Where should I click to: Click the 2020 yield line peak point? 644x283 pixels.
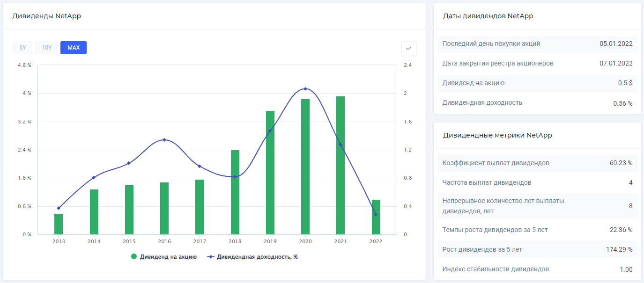pyautogui.click(x=305, y=89)
